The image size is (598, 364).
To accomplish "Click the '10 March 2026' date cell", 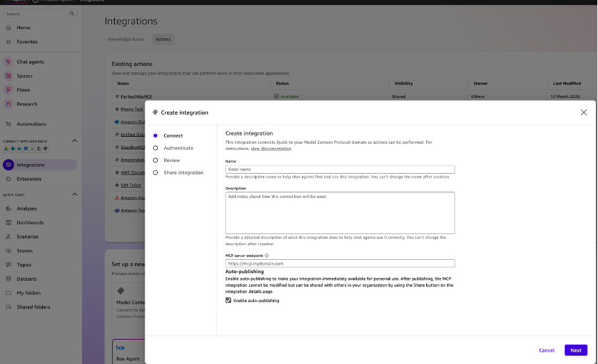I will tap(565, 97).
